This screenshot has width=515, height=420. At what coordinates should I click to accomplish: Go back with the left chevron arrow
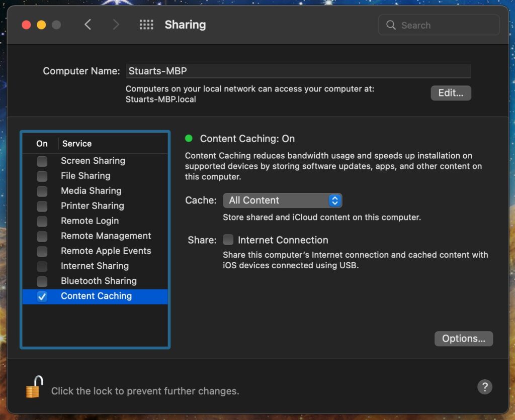click(x=88, y=25)
